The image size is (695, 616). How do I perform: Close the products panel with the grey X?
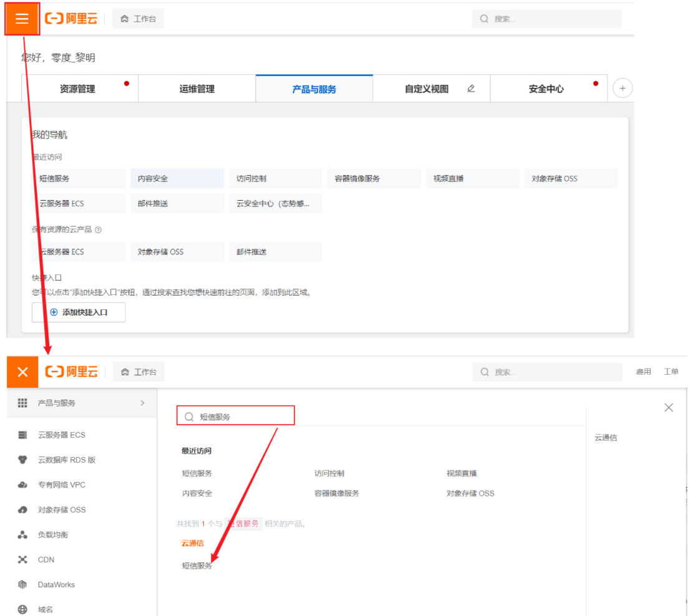point(669,407)
